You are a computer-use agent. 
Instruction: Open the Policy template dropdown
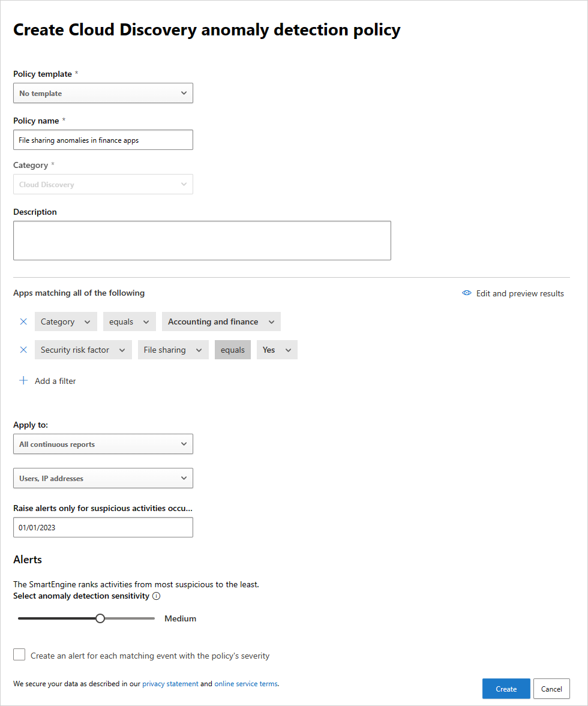[103, 93]
